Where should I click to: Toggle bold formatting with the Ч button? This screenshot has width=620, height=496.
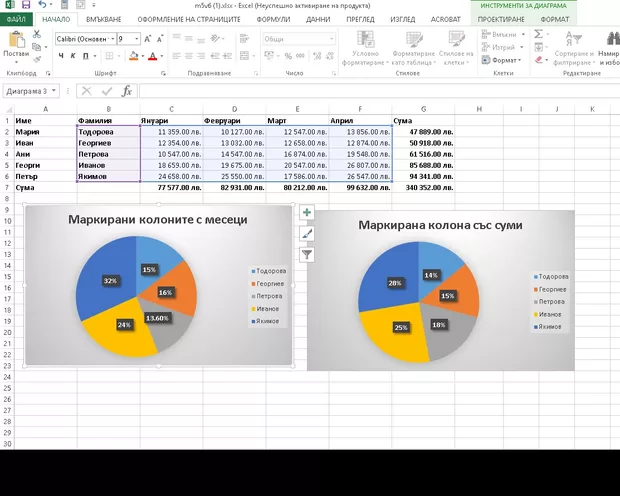(x=62, y=56)
